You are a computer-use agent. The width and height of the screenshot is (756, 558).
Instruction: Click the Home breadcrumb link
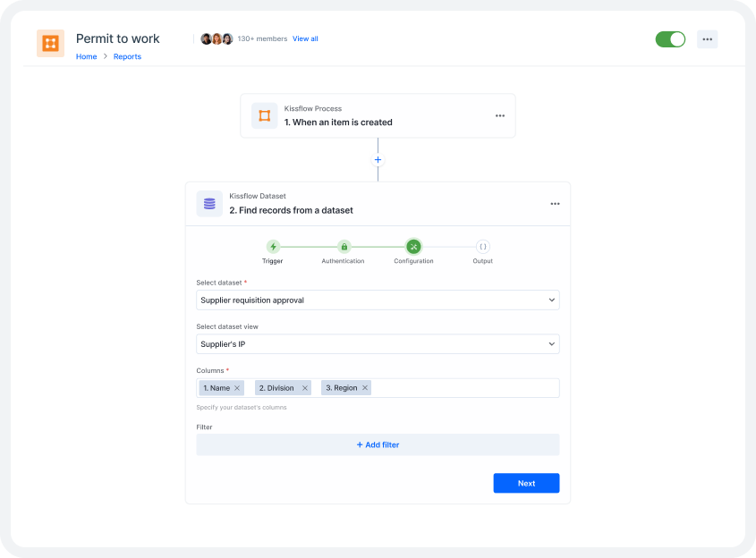[x=86, y=56]
